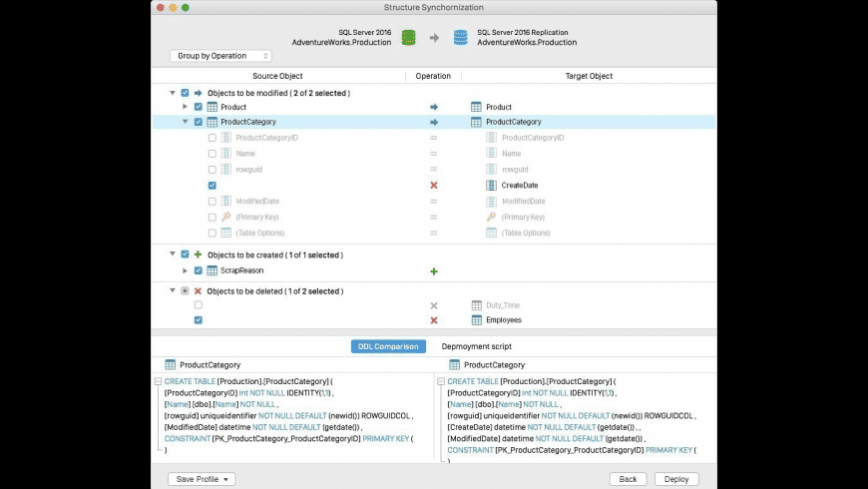Click the red delete icon for Employees
The height and width of the screenshot is (489, 868).
[433, 320]
